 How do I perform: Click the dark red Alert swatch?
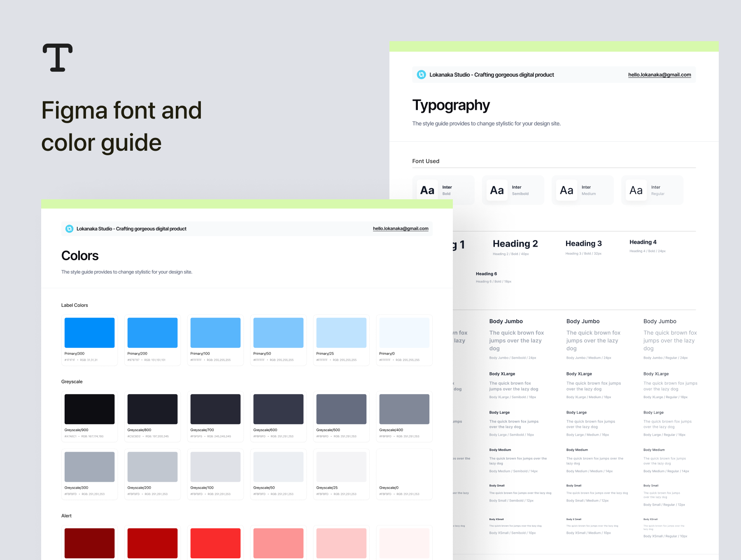coord(89,543)
